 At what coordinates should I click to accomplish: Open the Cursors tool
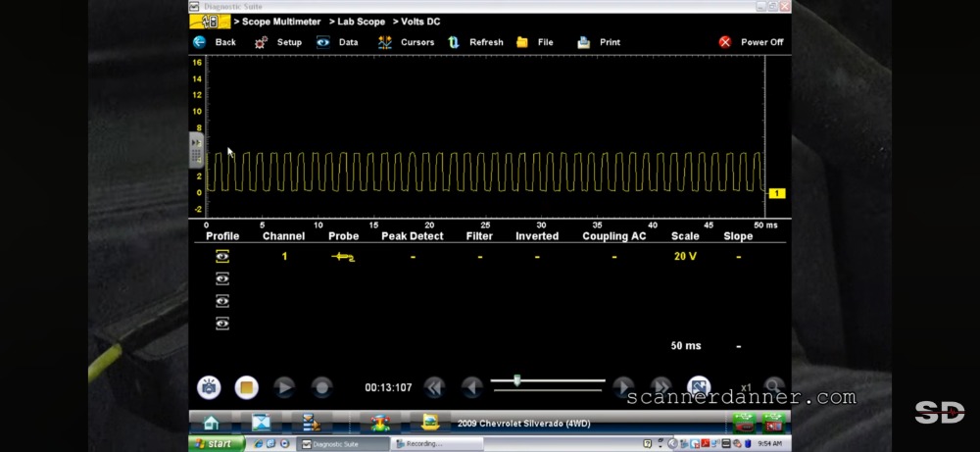385,42
